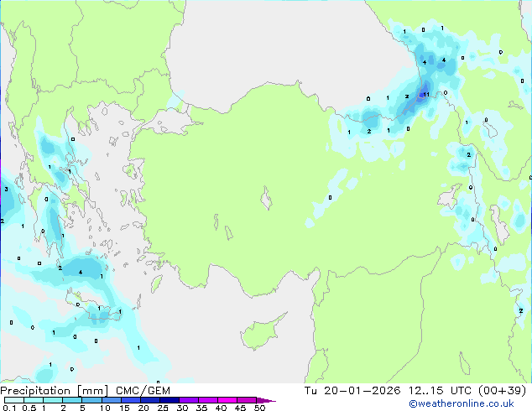Click the 30–35 mm legend color box
Viewport: 532px width, 411px height.
pyautogui.click(x=188, y=400)
